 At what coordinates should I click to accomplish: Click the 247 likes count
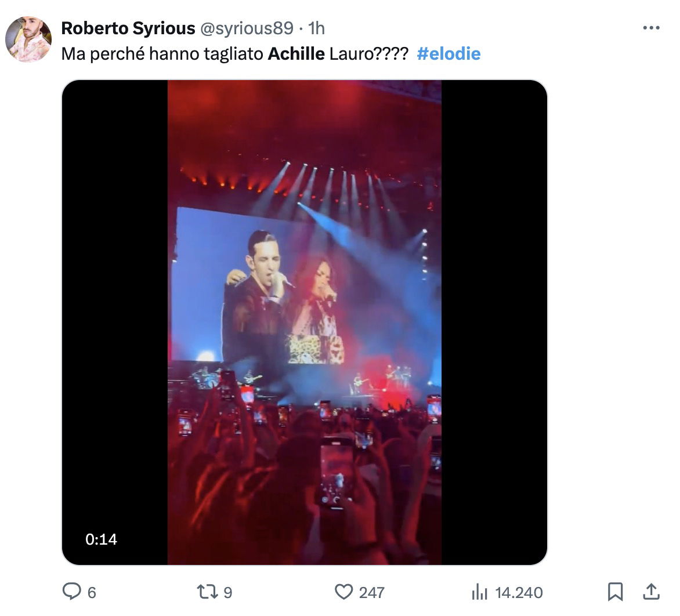[372, 592]
